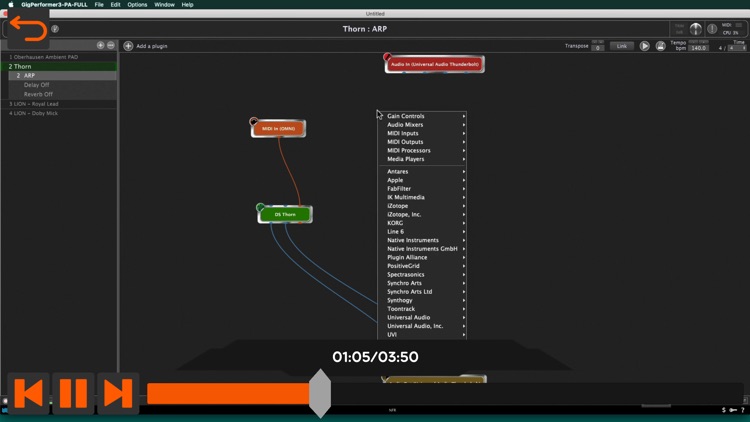Open the Options menu
Viewport: 750px width, 422px height.
(137, 4)
